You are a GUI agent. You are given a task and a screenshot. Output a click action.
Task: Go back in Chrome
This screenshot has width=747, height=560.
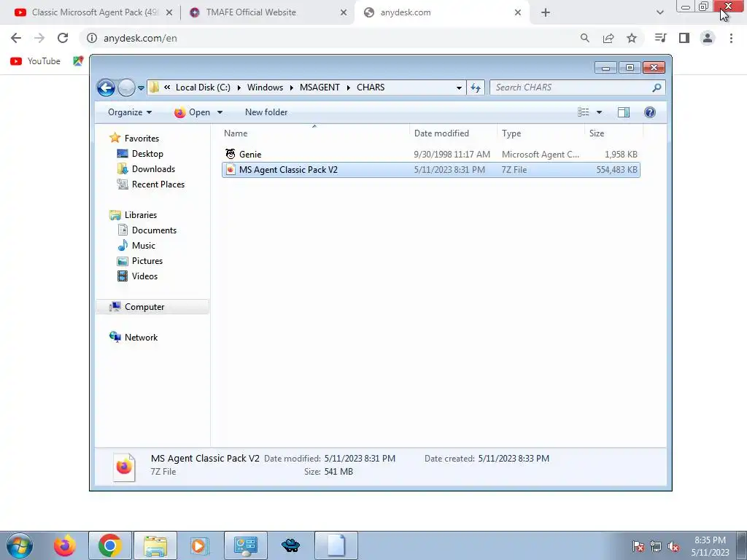[x=16, y=38]
